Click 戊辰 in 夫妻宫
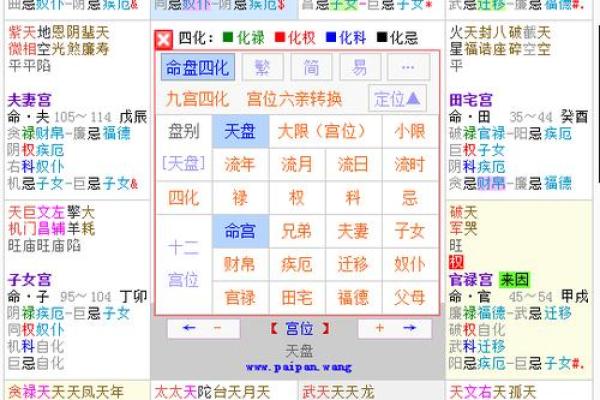This screenshot has height=400, width=600. click(x=133, y=117)
